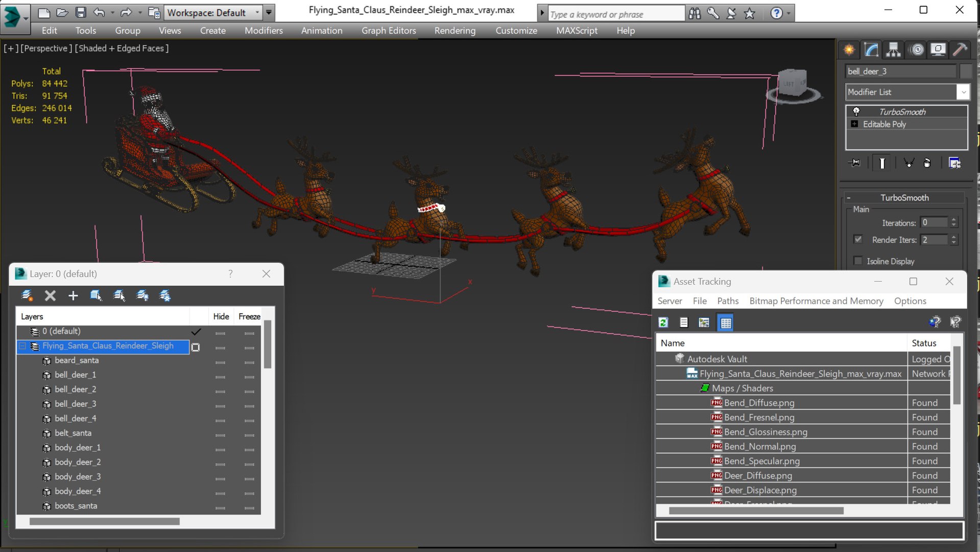Click the Hide column header in Layer dialog
The height and width of the screenshot is (552, 980).
click(x=221, y=316)
